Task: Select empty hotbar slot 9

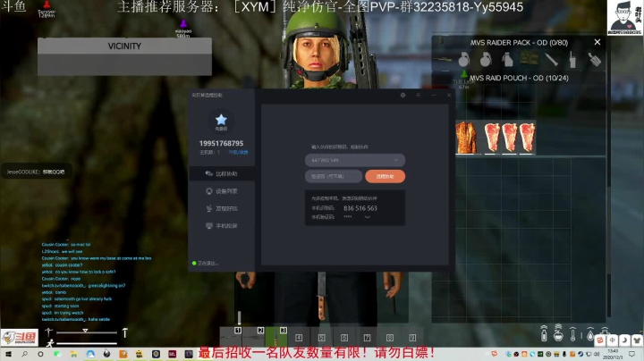Action: [x=412, y=338]
